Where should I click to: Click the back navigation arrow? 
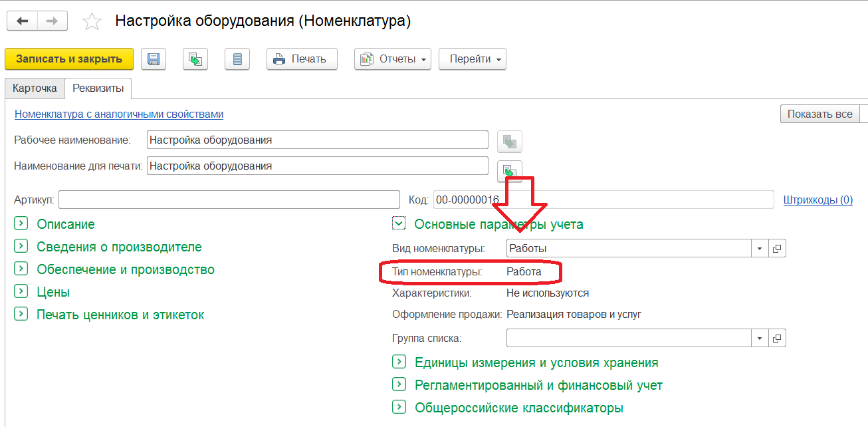23,21
